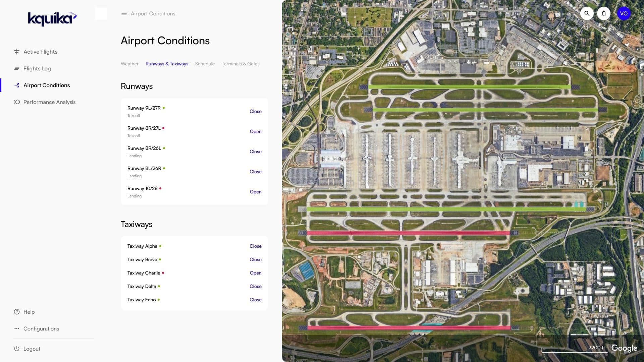
Task: Click the Performance Analysis sidebar icon
Action: [x=17, y=102]
